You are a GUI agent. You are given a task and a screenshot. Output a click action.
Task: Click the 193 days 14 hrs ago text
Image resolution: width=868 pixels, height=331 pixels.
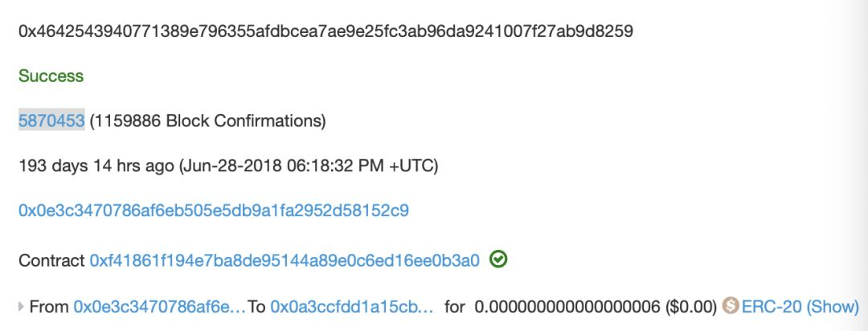click(x=96, y=166)
